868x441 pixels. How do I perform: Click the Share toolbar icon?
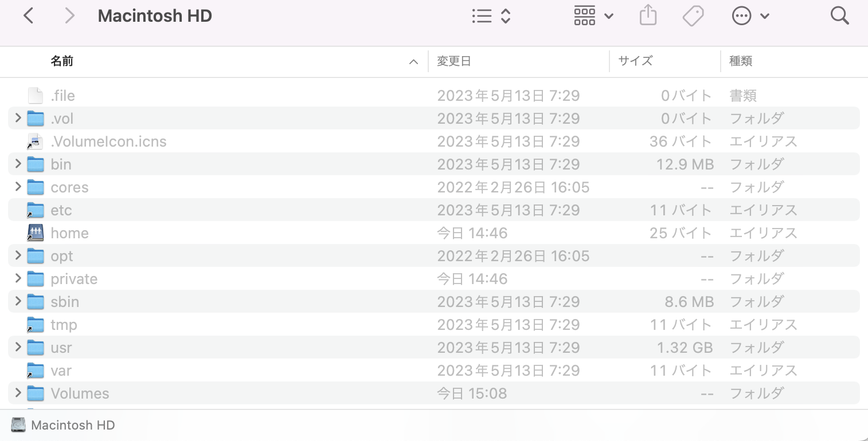coord(647,16)
